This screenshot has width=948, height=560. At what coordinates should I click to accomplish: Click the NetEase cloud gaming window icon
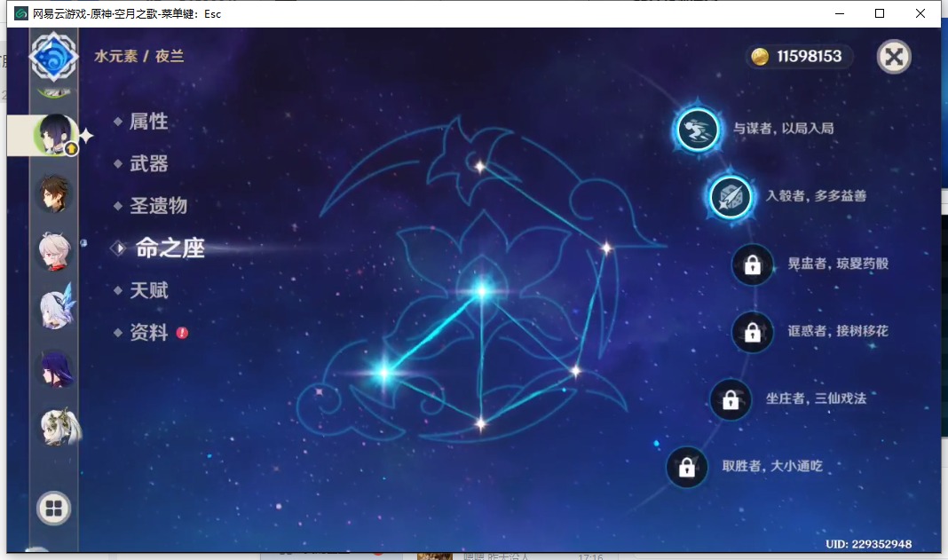click(21, 13)
